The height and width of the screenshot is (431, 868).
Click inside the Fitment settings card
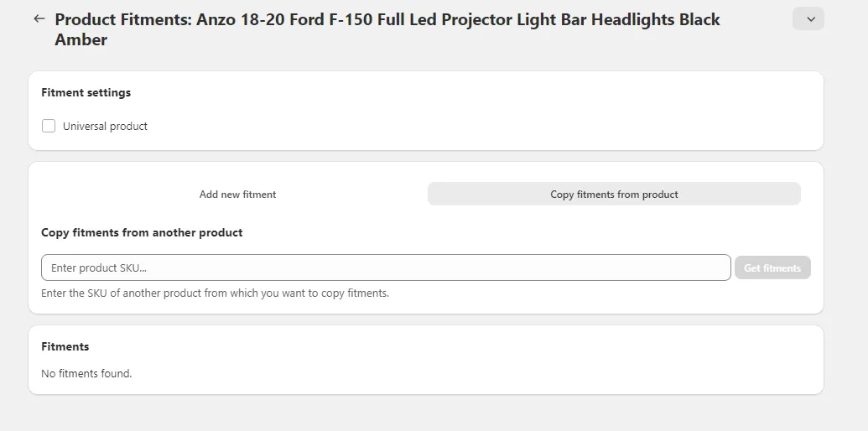(503, 117)
